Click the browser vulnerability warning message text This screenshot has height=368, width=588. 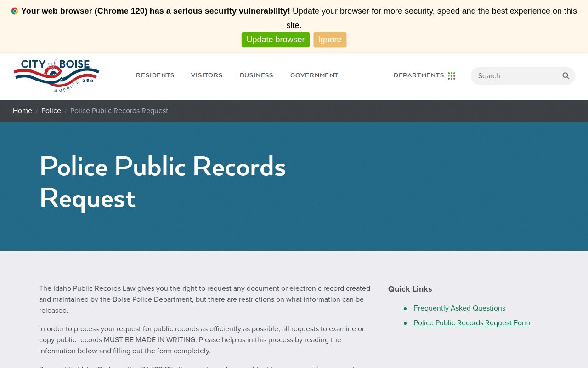pos(294,18)
